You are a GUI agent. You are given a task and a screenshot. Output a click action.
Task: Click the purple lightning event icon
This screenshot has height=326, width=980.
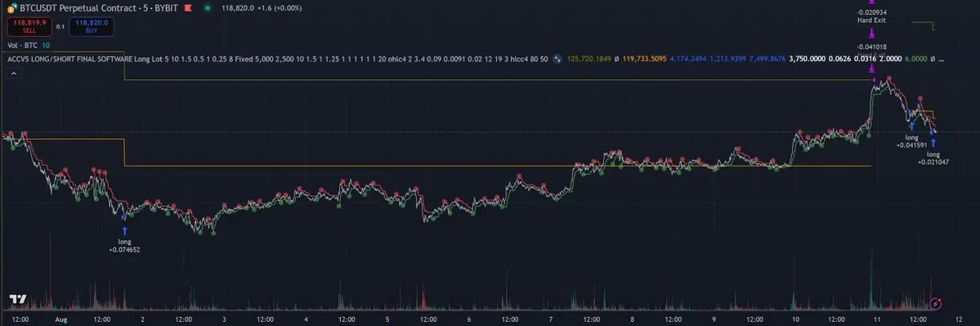click(935, 304)
